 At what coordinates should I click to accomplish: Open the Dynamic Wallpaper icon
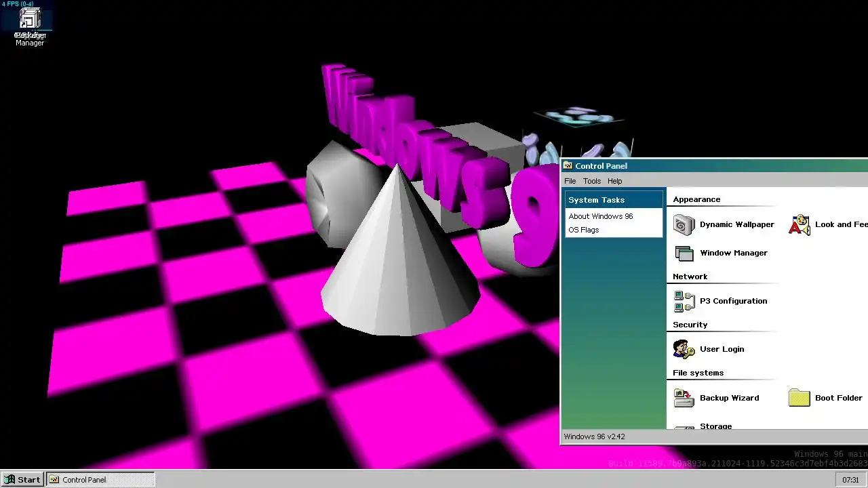684,224
